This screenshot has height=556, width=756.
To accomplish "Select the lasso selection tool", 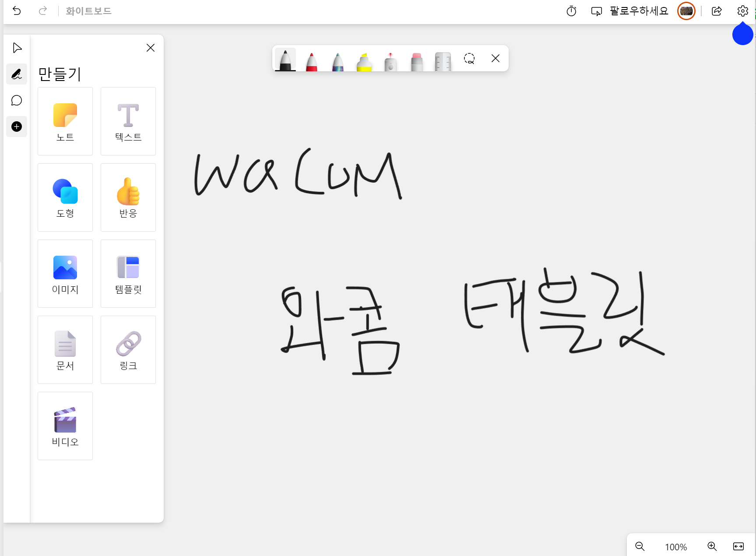I will pyautogui.click(x=469, y=58).
